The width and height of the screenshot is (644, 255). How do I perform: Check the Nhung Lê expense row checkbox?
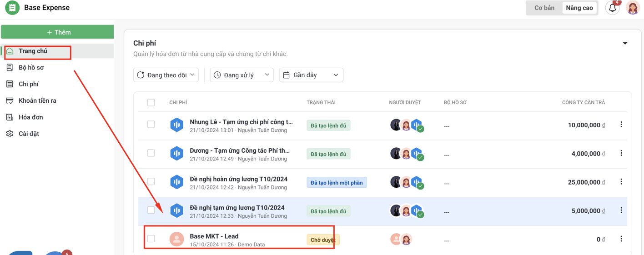tap(151, 125)
